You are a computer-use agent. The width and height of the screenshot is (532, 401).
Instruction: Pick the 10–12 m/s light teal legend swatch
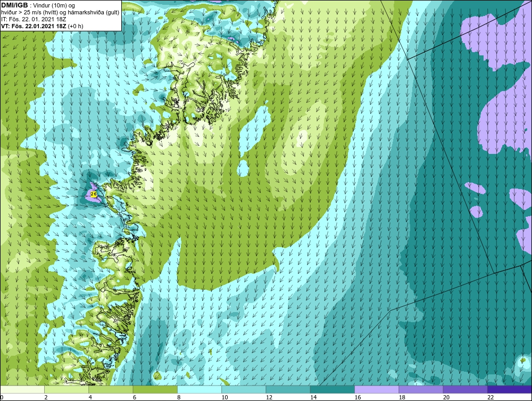(244, 389)
